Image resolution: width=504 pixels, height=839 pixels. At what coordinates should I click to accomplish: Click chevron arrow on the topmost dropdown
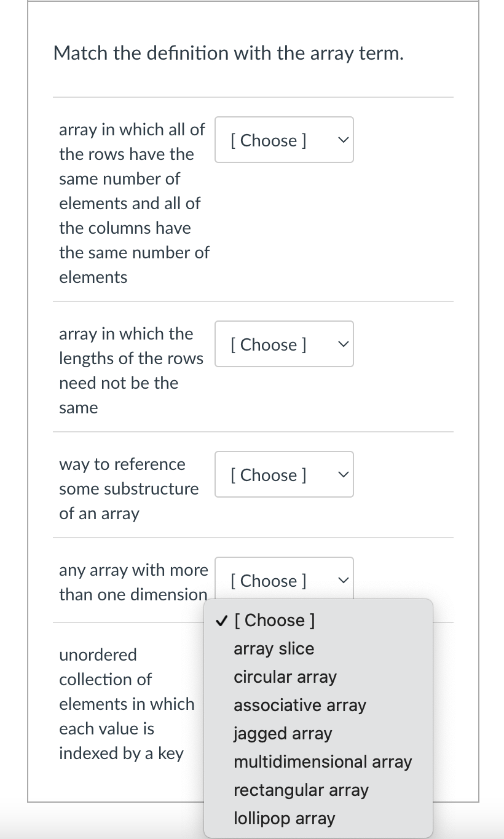pyautogui.click(x=343, y=140)
